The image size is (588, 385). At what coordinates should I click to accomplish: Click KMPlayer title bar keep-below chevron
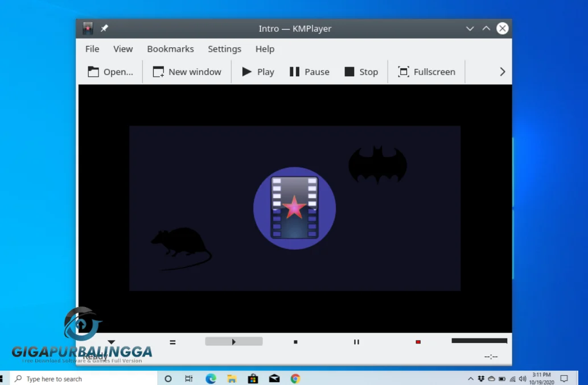(x=470, y=28)
